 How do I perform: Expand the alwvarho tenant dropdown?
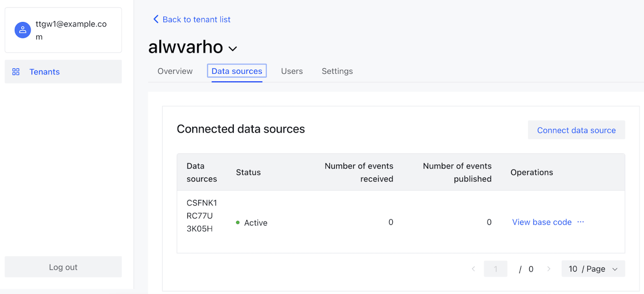point(233,48)
